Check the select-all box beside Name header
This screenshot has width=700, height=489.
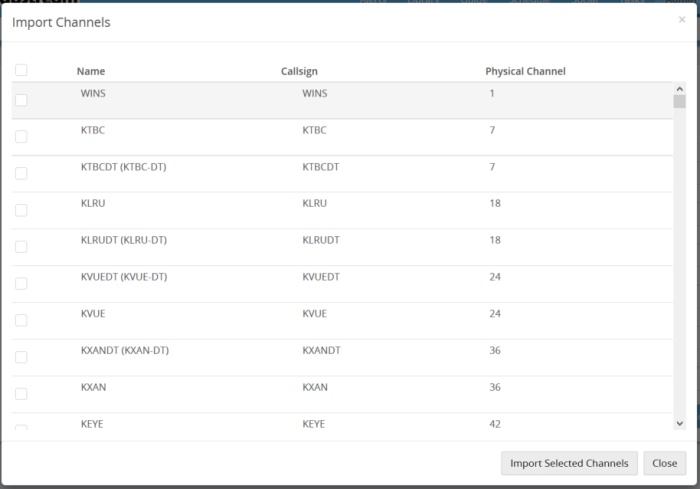click(21, 70)
